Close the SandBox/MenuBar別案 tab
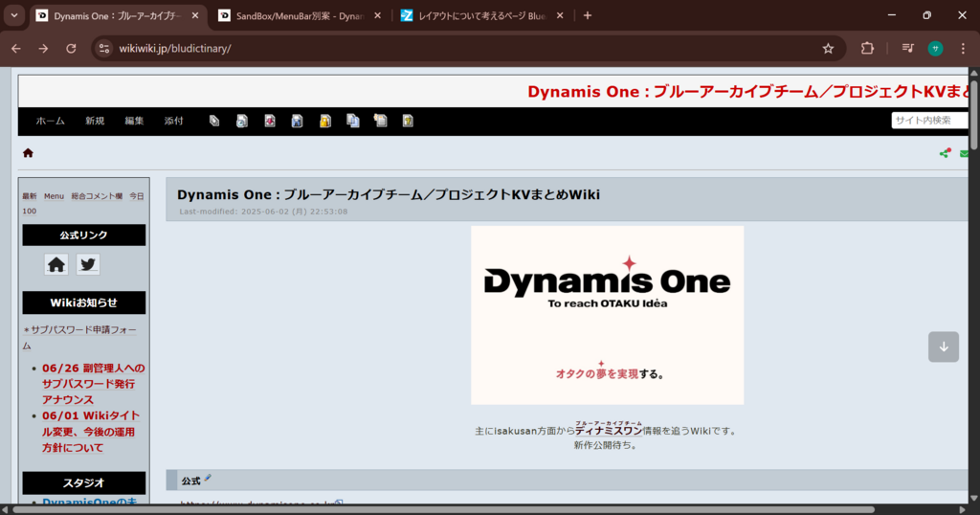The width and height of the screenshot is (980, 515). (377, 15)
